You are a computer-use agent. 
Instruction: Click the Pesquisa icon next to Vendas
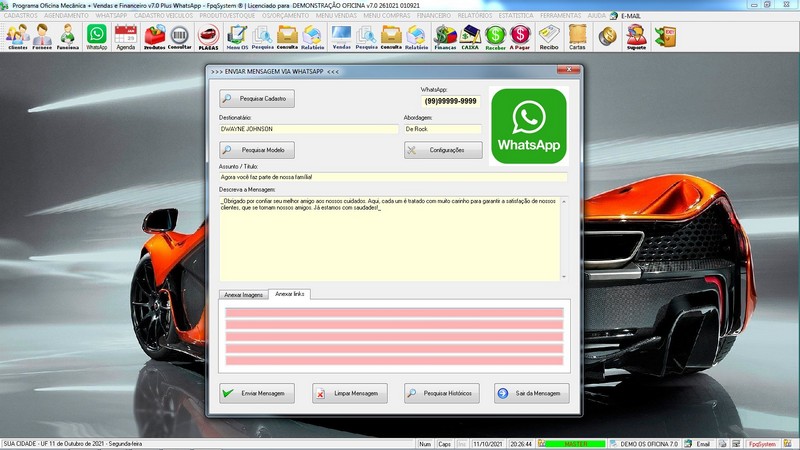click(x=366, y=37)
